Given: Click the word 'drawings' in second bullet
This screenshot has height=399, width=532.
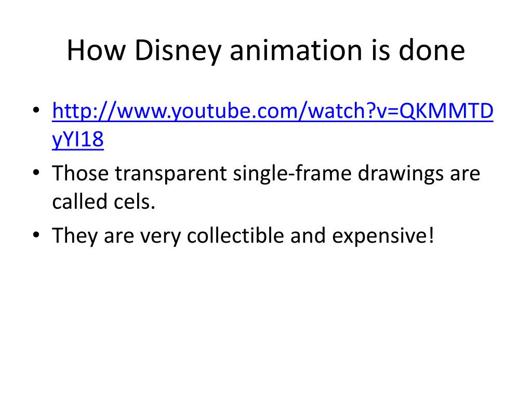Looking at the screenshot, I should pos(401,174).
